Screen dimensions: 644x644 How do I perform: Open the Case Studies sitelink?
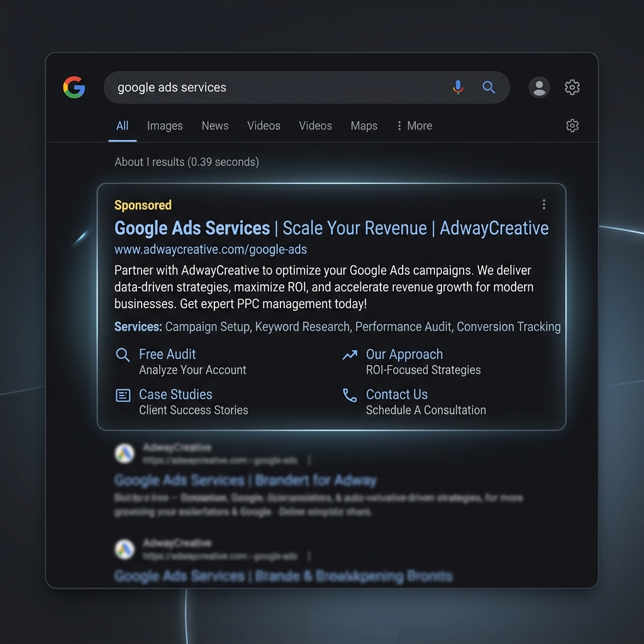coord(175,394)
